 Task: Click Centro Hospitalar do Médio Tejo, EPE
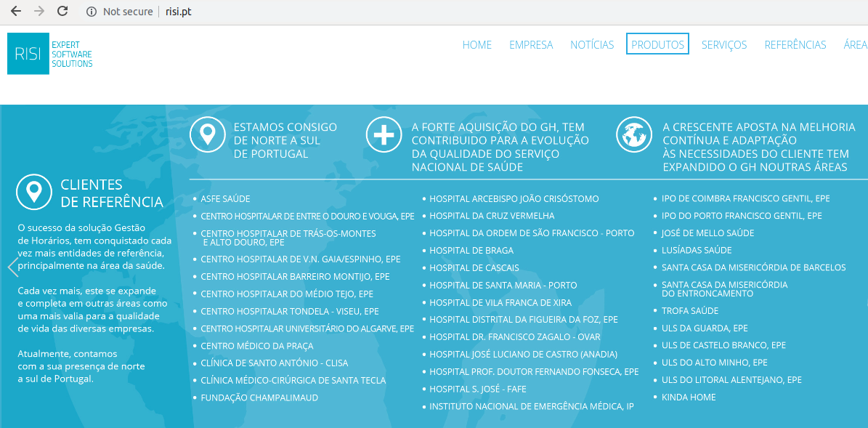click(x=287, y=294)
